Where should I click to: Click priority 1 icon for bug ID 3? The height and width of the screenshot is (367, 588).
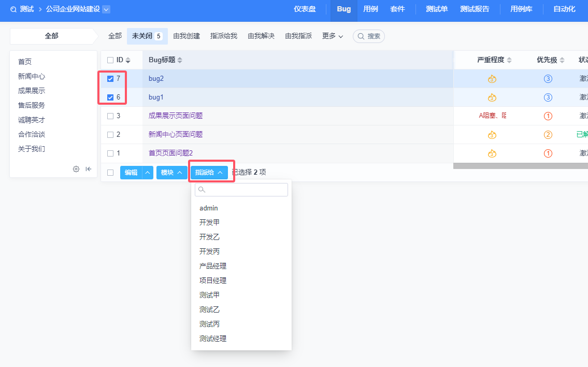point(548,116)
